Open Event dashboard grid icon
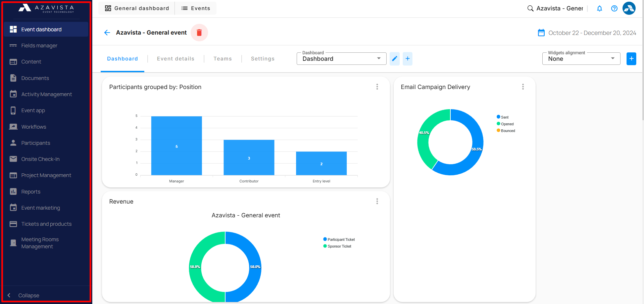 tap(13, 29)
